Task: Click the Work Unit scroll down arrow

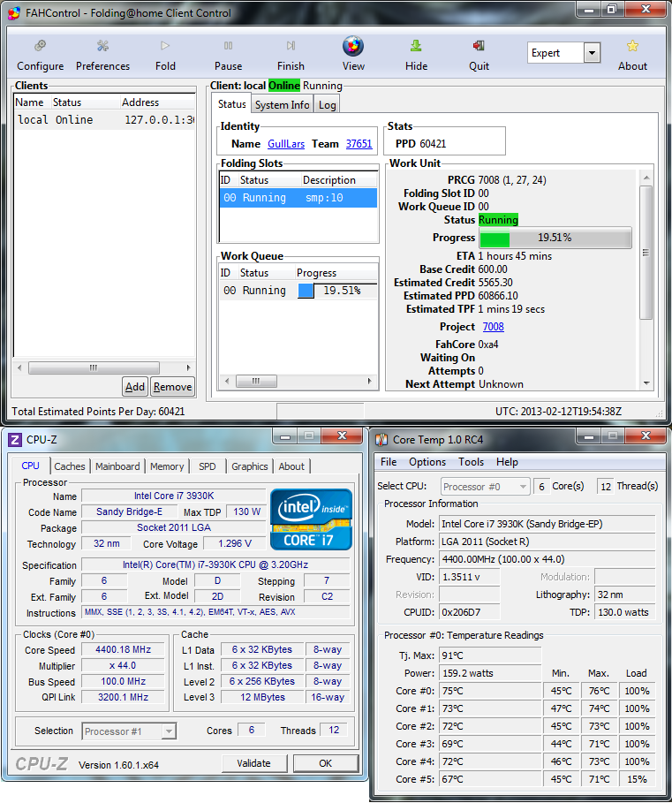Action: (x=646, y=383)
